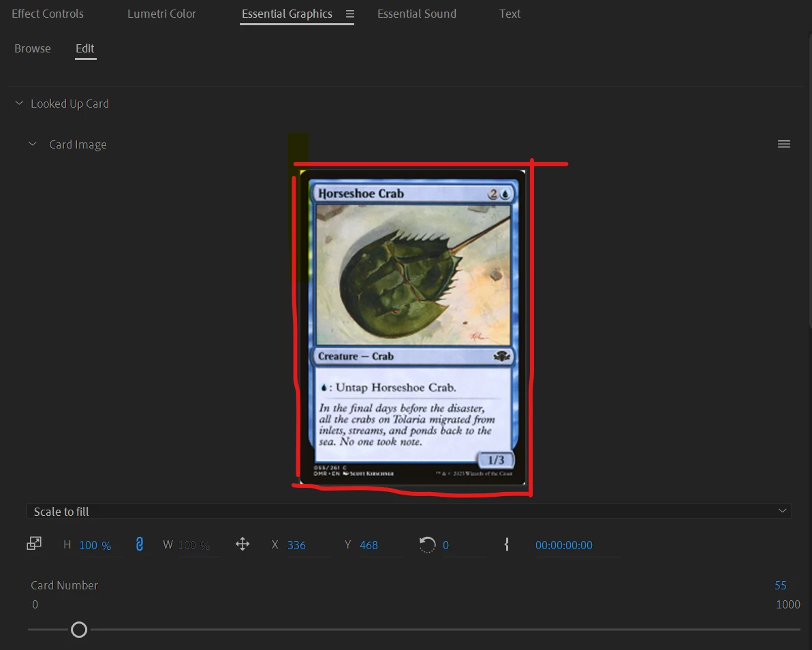Open the Text panel tab
This screenshot has height=650, width=812.
(510, 14)
